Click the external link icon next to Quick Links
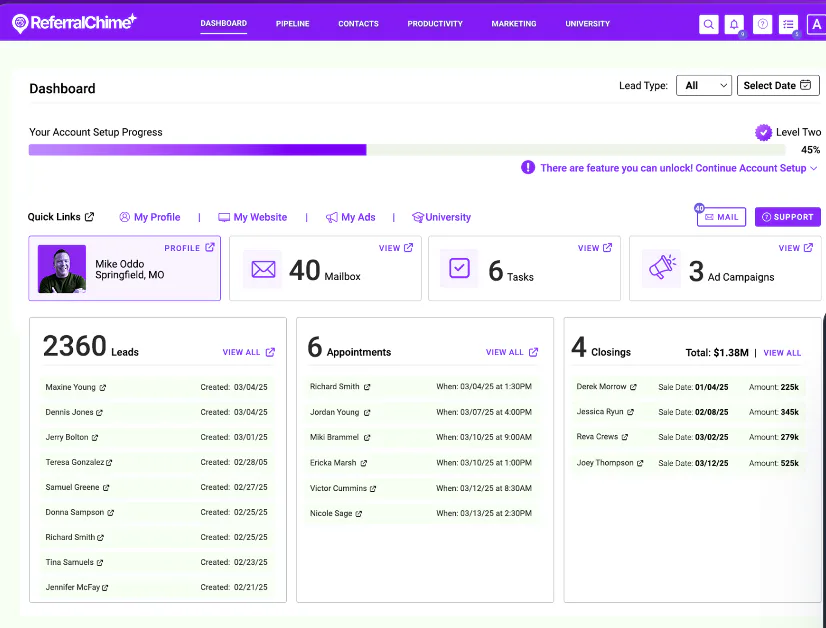This screenshot has width=826, height=628. (x=90, y=217)
